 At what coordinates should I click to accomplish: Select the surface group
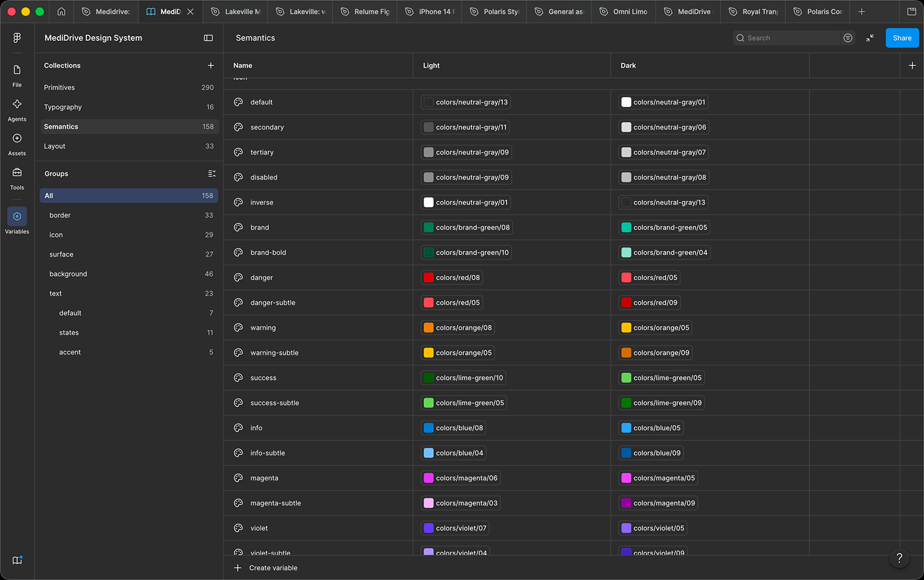[129, 254]
